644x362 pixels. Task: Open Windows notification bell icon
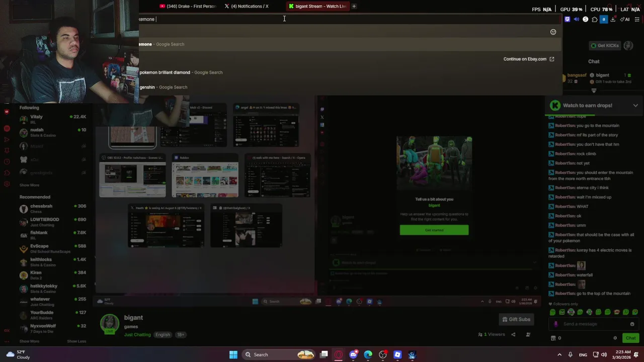click(x=636, y=354)
